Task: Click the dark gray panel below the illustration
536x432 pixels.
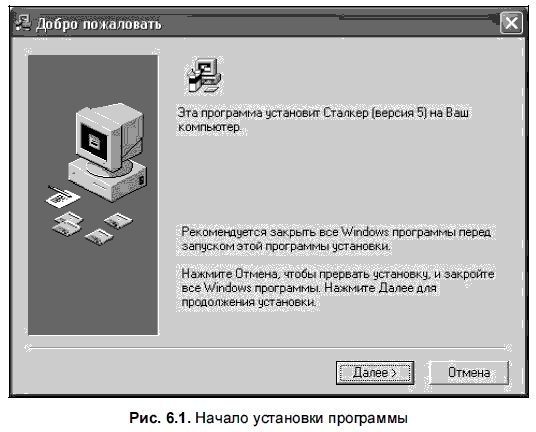Action: point(93,291)
